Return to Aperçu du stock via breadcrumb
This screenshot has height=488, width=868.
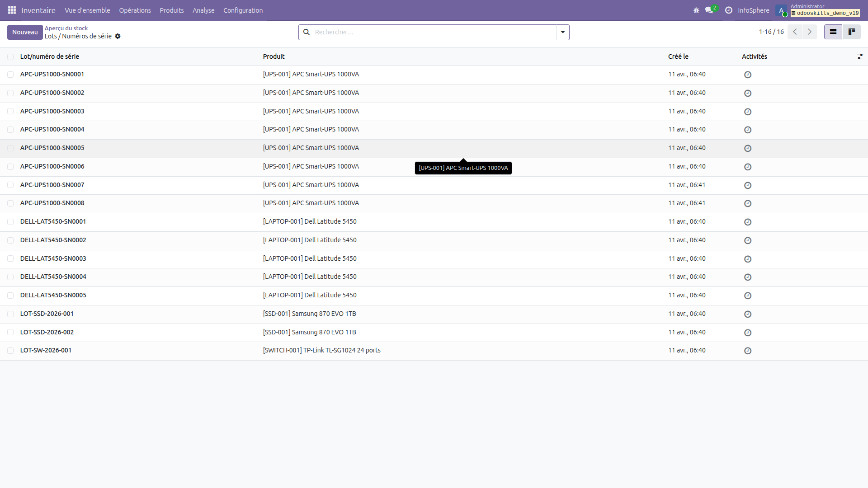[66, 28]
